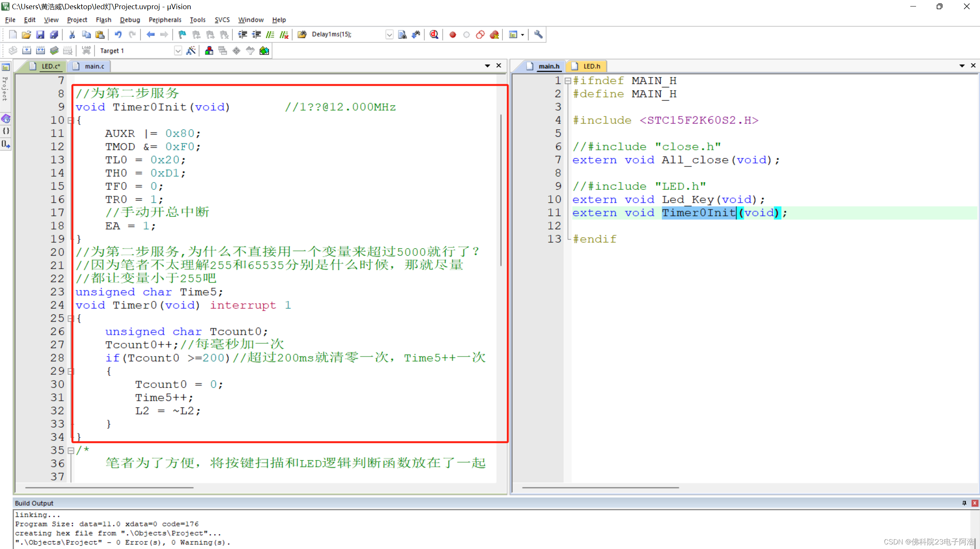Click the Build target files icon
Screen dimensions: 980x549
(26, 51)
